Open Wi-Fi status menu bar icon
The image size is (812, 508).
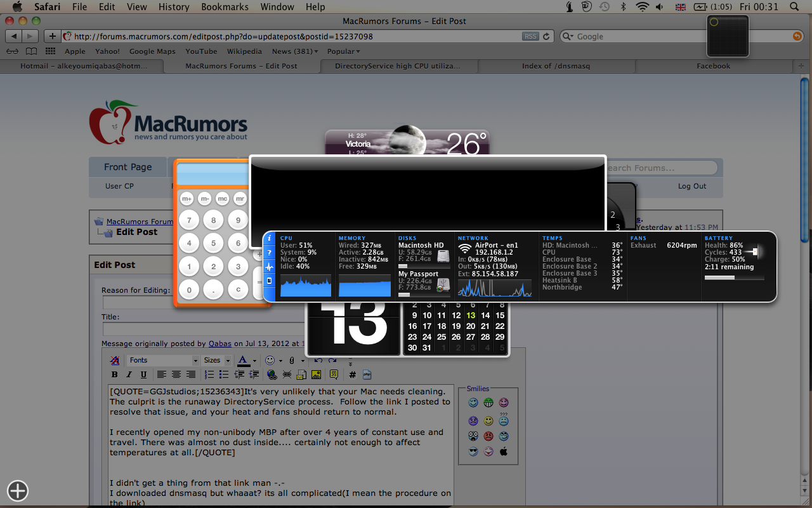coord(643,7)
